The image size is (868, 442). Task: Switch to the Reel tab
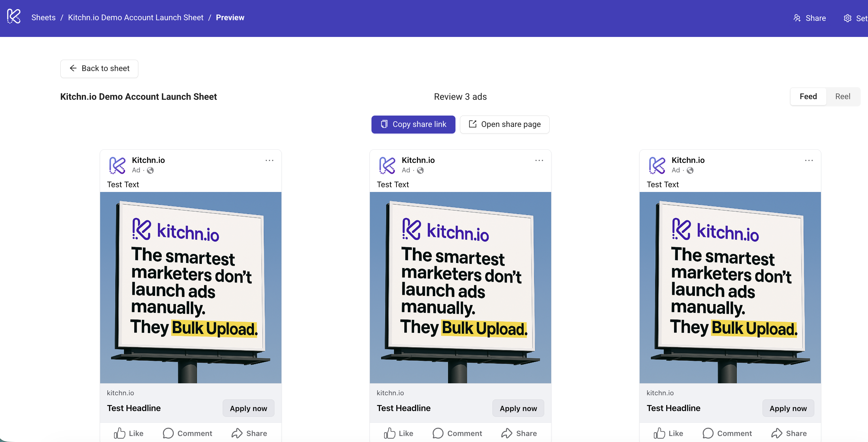[842, 96]
